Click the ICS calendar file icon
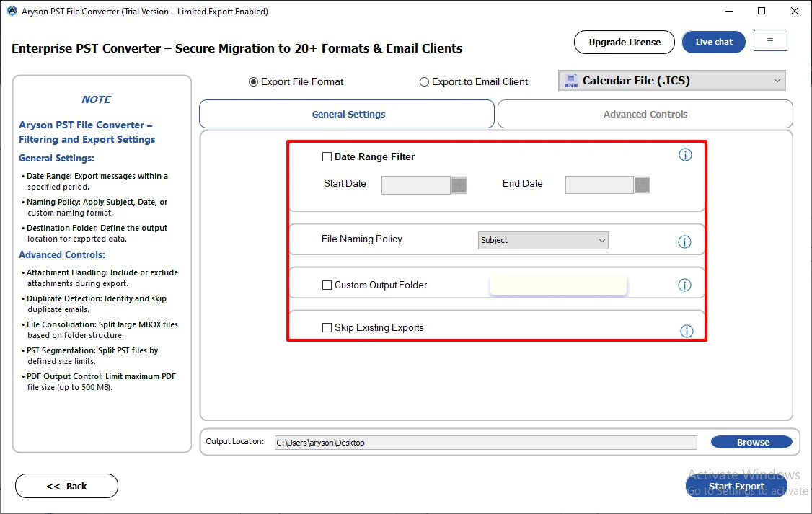812x514 pixels. point(570,80)
